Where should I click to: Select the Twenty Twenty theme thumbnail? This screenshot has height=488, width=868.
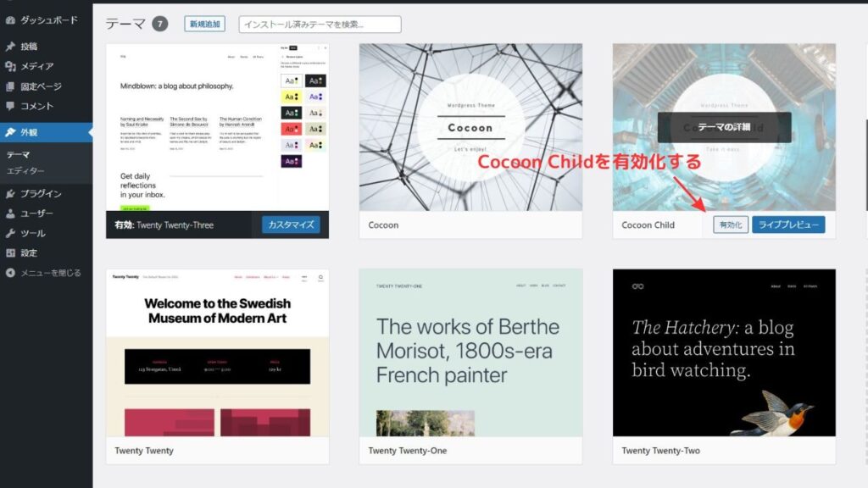[x=218, y=353]
